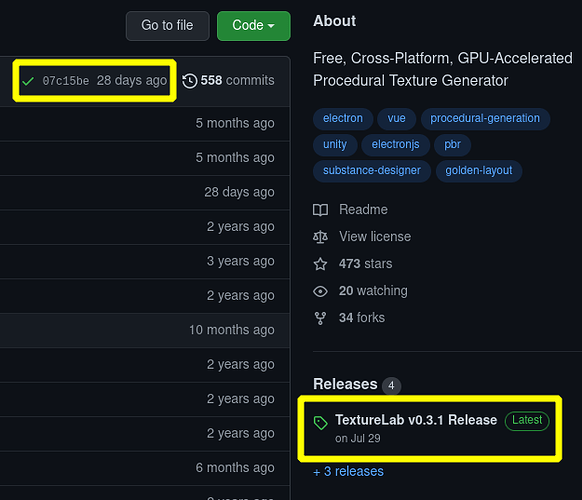Click the '6 months ago' file row timestamp
582x500 pixels.
tap(235, 468)
